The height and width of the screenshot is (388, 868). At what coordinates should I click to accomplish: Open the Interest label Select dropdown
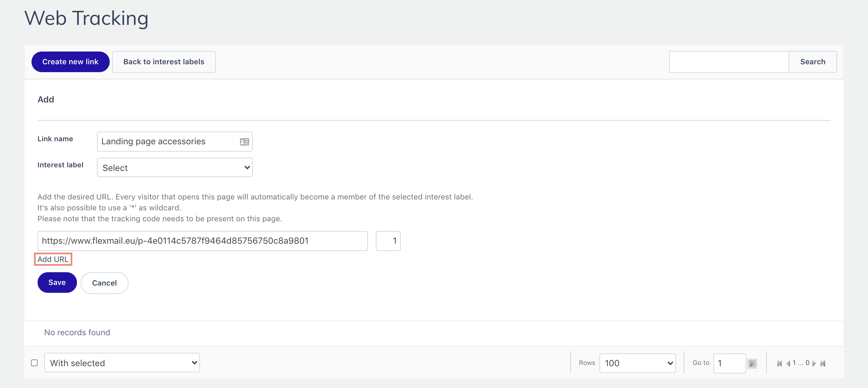coord(175,168)
